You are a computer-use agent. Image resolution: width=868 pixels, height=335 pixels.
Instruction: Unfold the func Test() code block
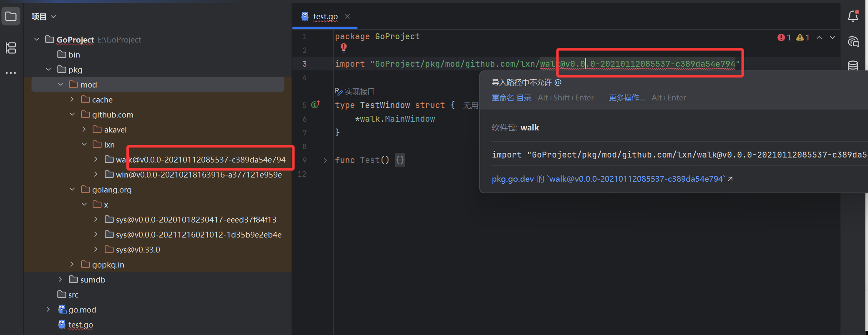325,160
